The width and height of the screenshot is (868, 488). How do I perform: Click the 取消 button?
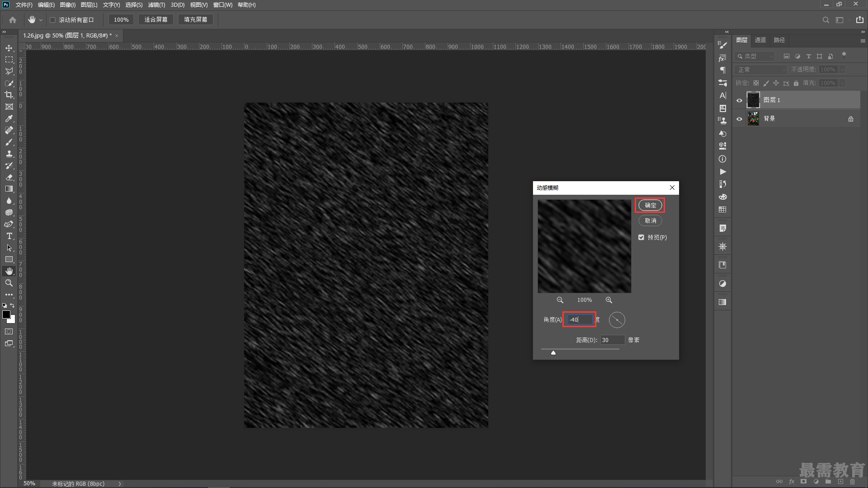click(650, 221)
